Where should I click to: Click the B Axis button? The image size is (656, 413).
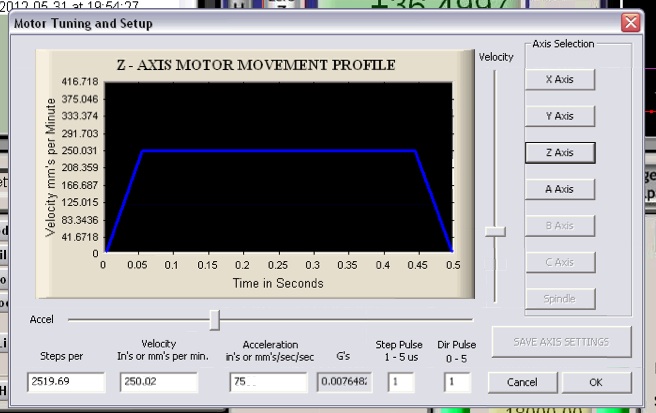click(559, 226)
